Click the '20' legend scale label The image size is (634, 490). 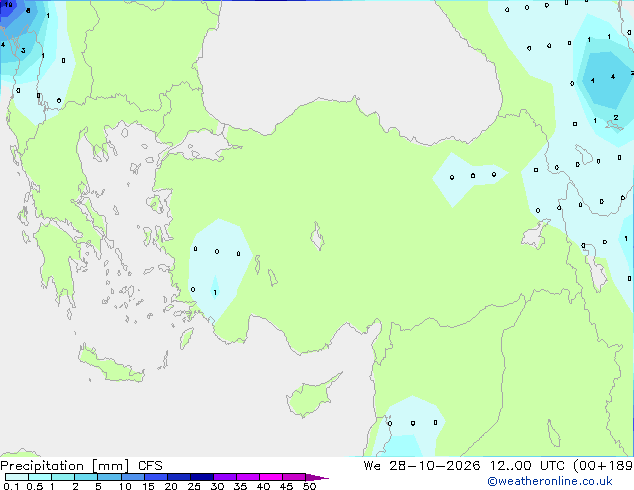[171, 486]
